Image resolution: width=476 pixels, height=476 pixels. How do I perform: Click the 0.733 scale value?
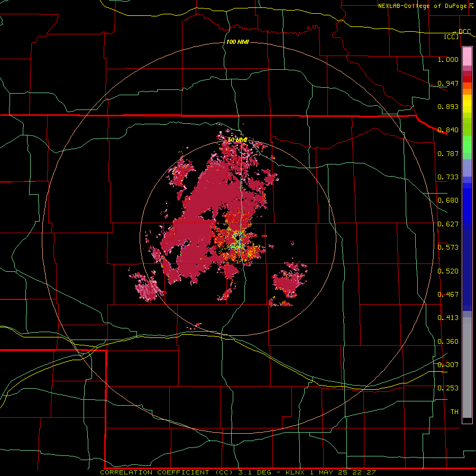tap(448, 177)
